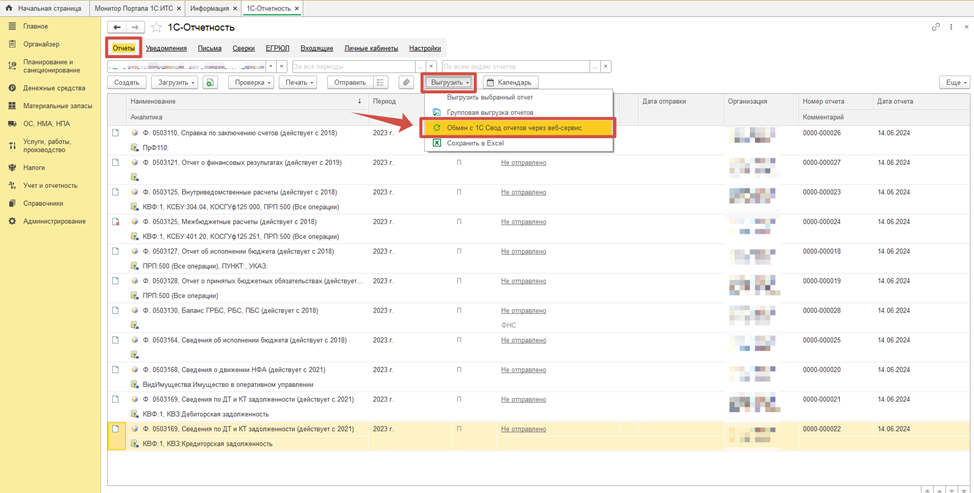Switch to the Письма tab
974x493 pixels.
pos(209,48)
